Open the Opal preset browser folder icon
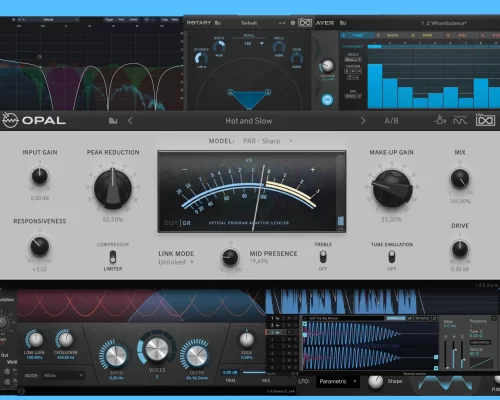The width and height of the screenshot is (500, 400). 113,121
